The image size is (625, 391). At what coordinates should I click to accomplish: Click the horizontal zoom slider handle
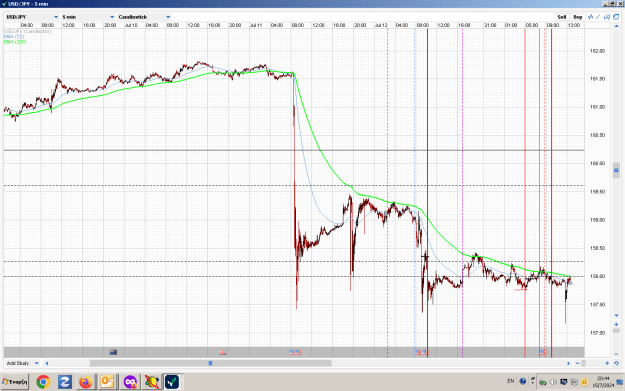(584, 363)
